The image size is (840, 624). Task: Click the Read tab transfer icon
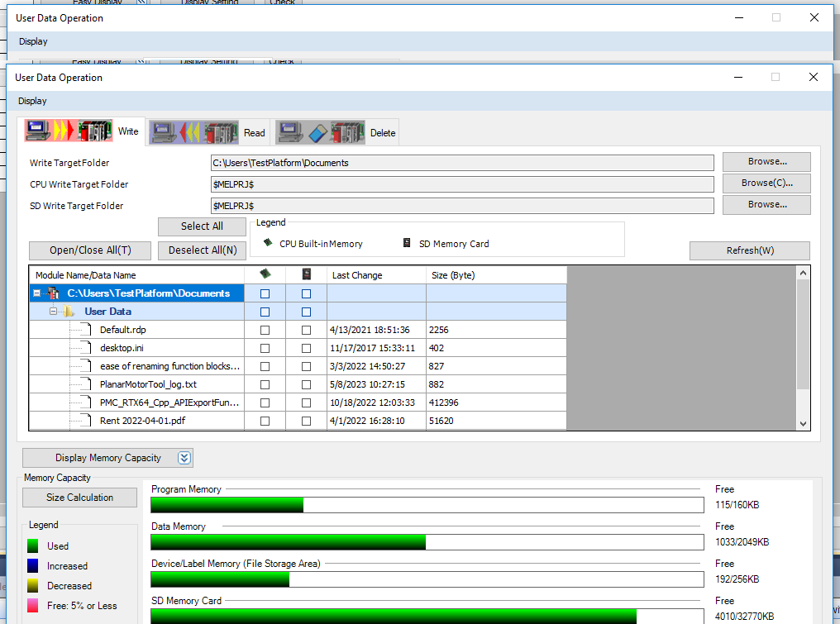coord(195,132)
